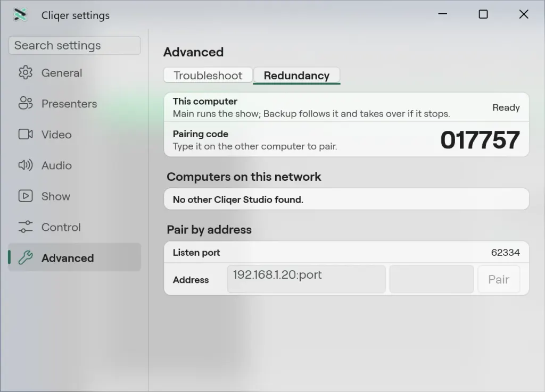Go to Audio settings
This screenshot has width=545, height=392.
click(x=75, y=165)
